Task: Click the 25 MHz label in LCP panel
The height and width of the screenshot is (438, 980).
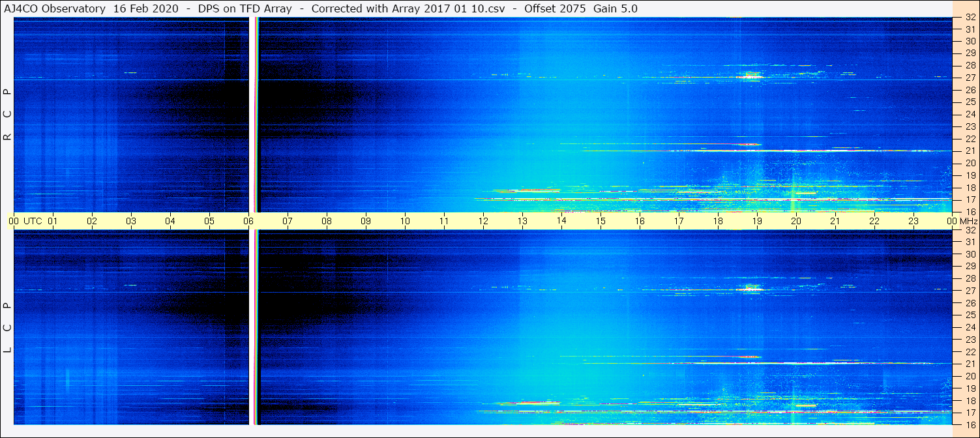Action: point(970,315)
